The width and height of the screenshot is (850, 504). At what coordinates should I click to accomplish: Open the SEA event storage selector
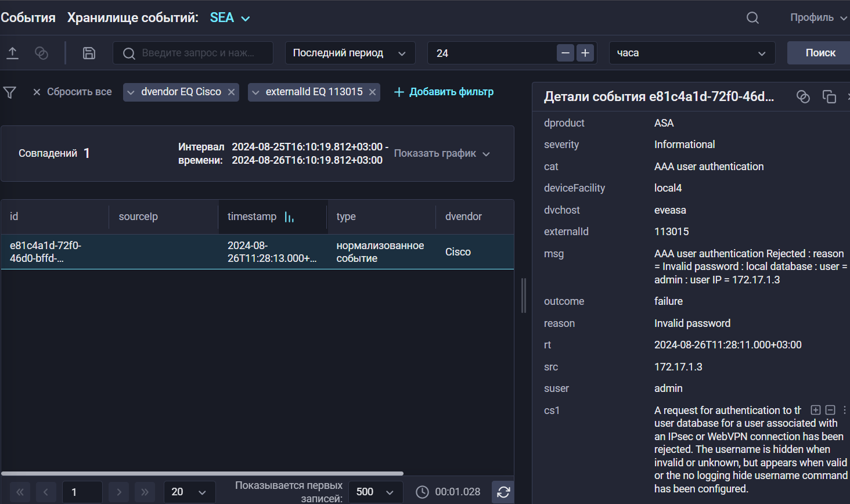pos(229,17)
